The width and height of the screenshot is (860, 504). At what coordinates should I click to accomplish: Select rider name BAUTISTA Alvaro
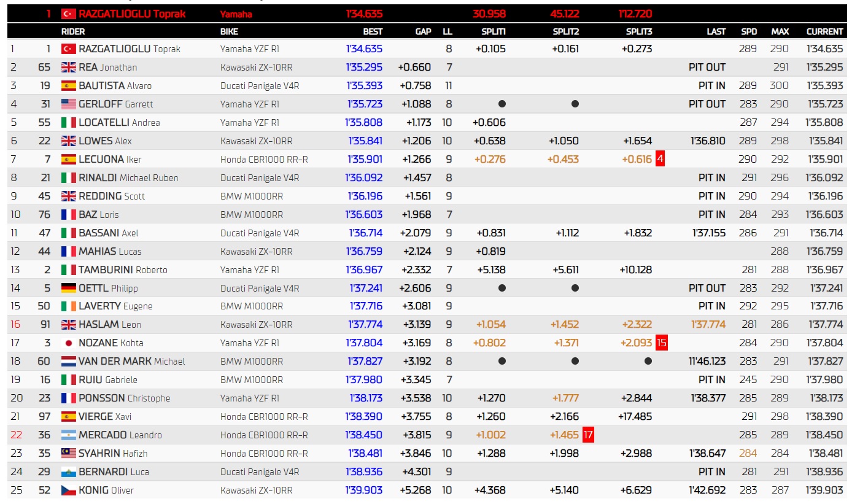(115, 85)
